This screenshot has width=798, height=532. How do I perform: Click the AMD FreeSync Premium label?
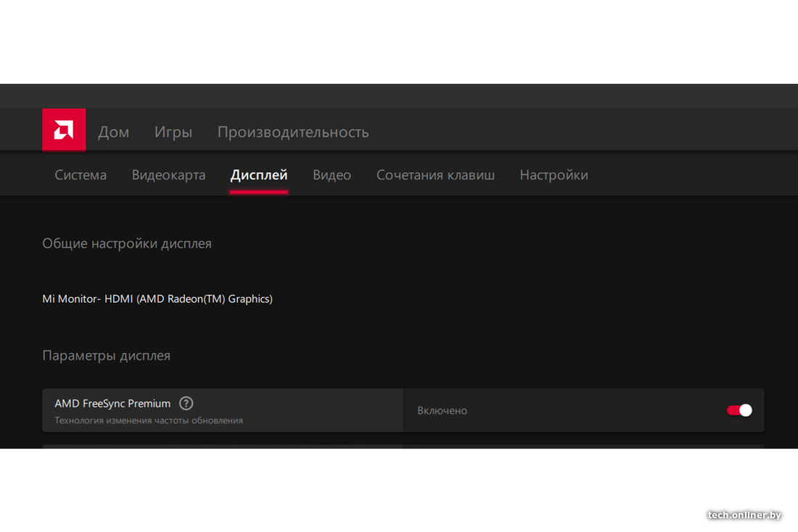point(112,403)
